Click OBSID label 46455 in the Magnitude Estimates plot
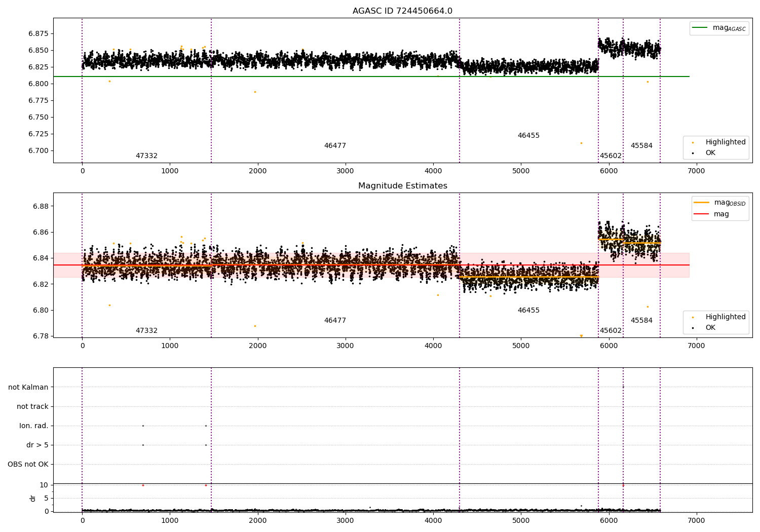 click(x=528, y=310)
